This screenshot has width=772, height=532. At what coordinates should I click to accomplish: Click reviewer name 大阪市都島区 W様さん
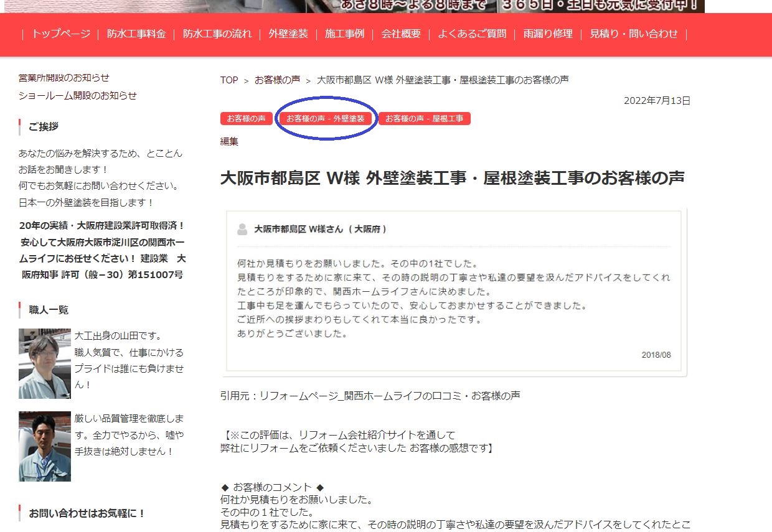pyautogui.click(x=298, y=229)
